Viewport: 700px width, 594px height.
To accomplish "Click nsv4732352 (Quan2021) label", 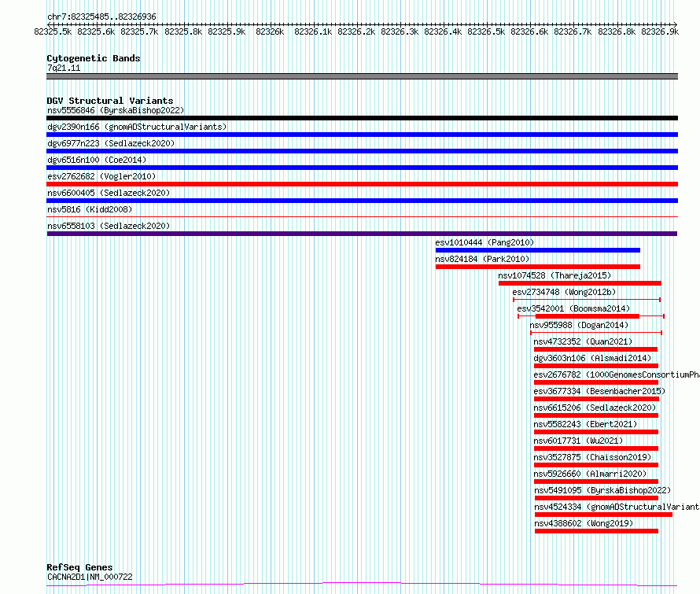I will [x=583, y=341].
